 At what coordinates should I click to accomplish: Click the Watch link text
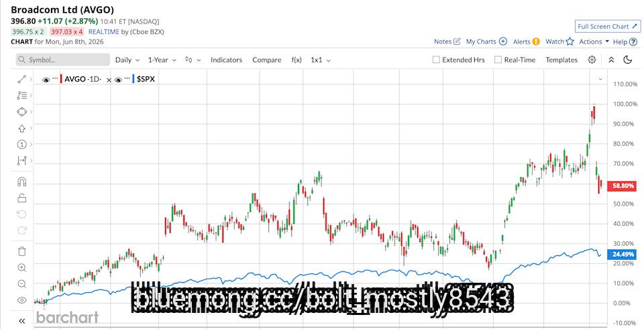tap(555, 42)
